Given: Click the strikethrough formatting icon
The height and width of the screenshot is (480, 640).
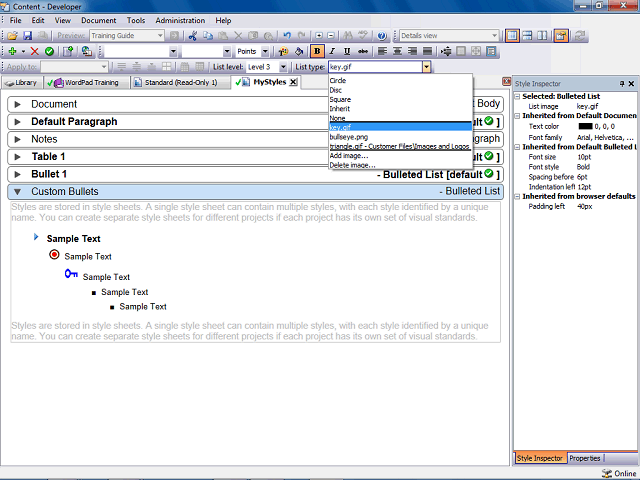Looking at the screenshot, I should [362, 51].
